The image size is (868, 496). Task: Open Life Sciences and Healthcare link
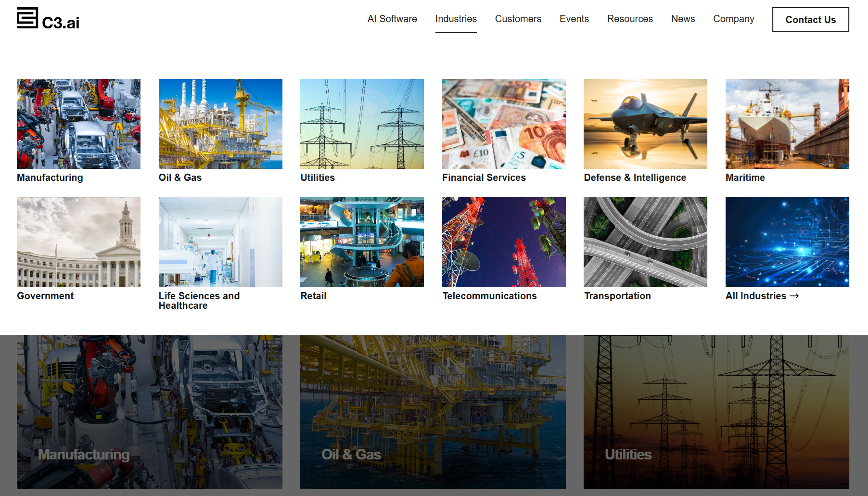pos(199,301)
